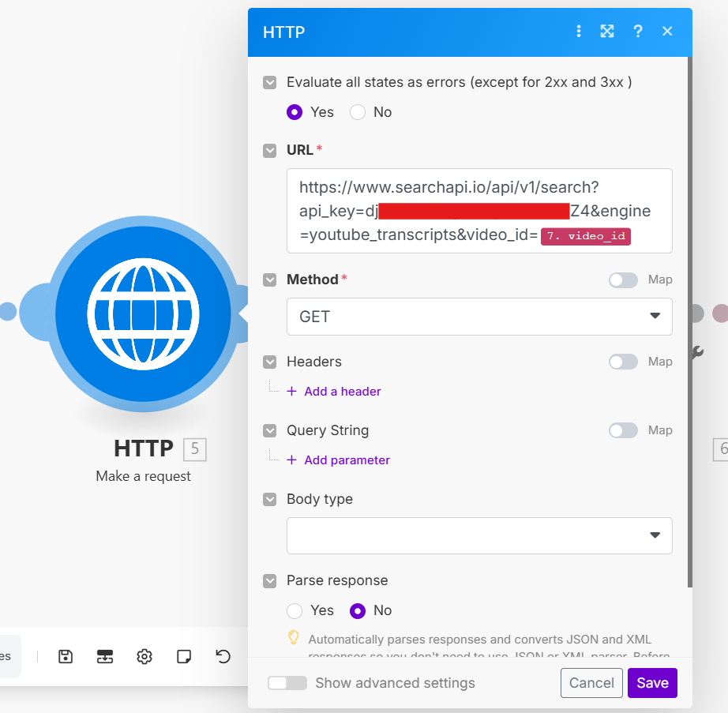Select No for Evaluate all states as errors
This screenshot has width=728, height=713.
358,112
